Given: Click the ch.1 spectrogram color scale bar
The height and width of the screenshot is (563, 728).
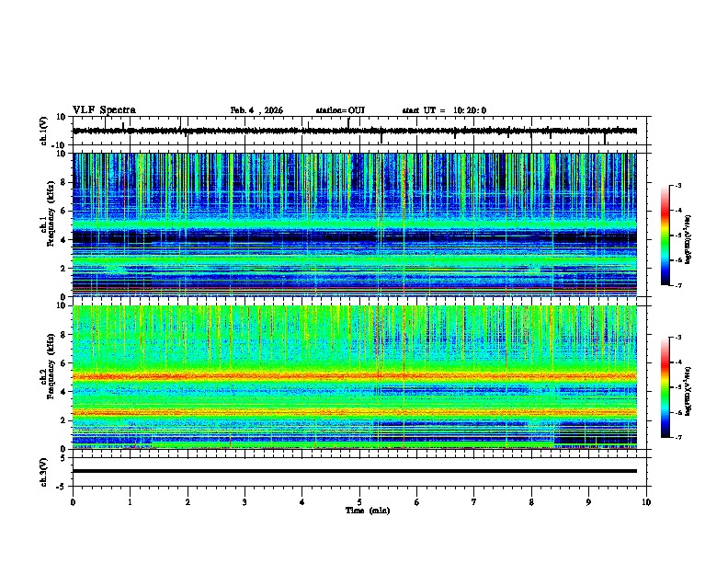Looking at the screenshot, I should [x=665, y=236].
